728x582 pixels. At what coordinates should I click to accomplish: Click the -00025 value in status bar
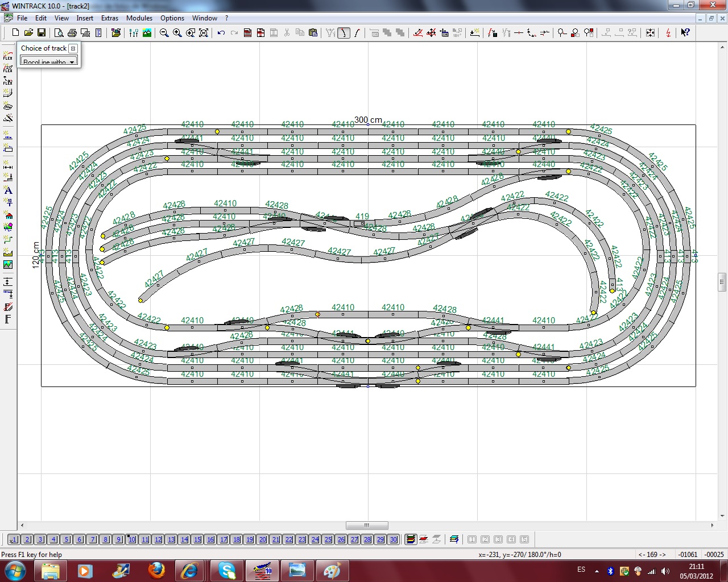coord(714,555)
